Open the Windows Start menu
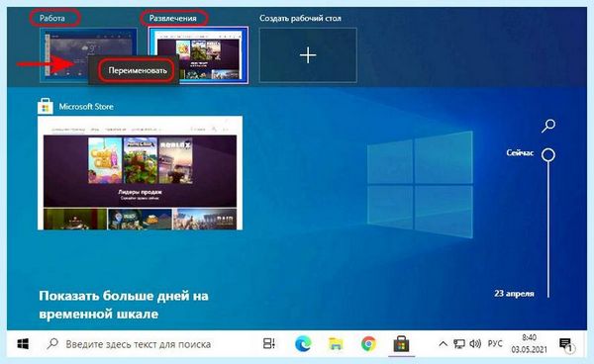This screenshot has width=594, height=364. 23,344
